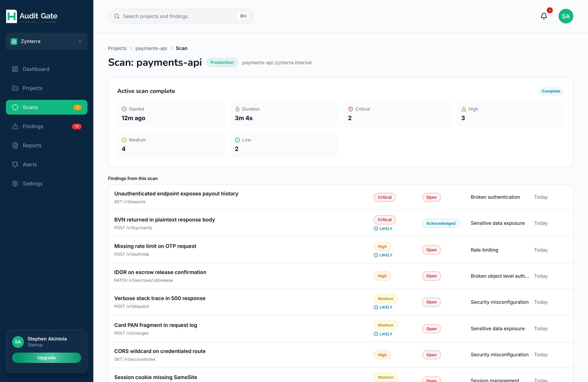Image resolution: width=588 pixels, height=382 pixels.
Task: Click the Settings gear icon
Action: (x=15, y=184)
